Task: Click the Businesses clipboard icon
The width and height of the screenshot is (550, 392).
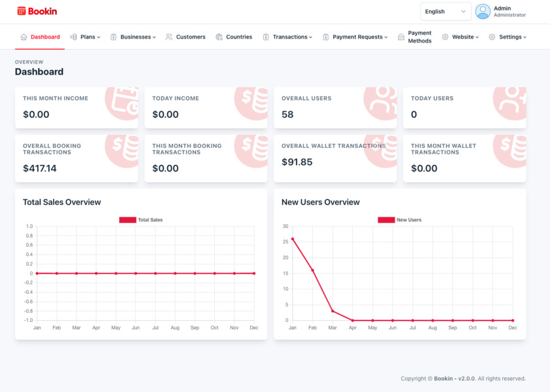Action: coord(113,37)
